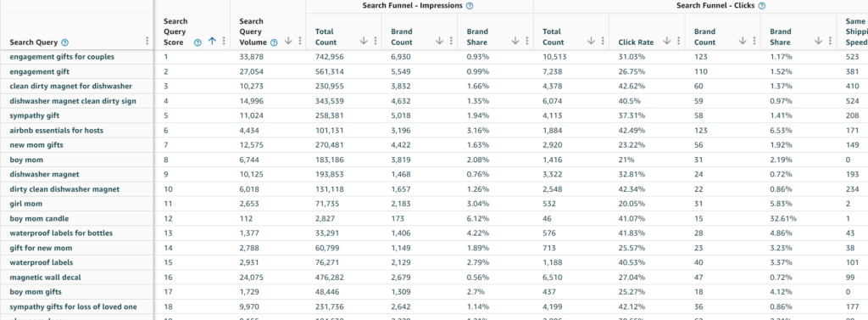This screenshot has height=320, width=868.
Task: Sort by Search Query Volume arrow
Action: (x=288, y=41)
